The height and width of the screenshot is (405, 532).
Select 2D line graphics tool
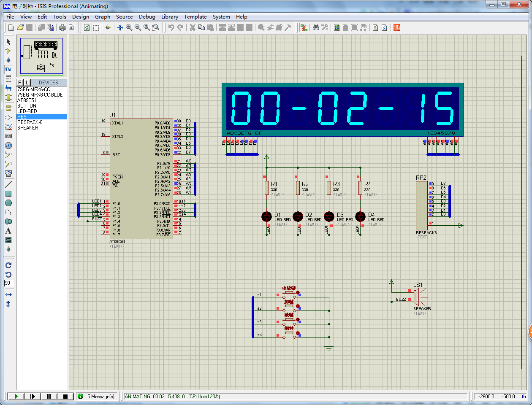8,184
